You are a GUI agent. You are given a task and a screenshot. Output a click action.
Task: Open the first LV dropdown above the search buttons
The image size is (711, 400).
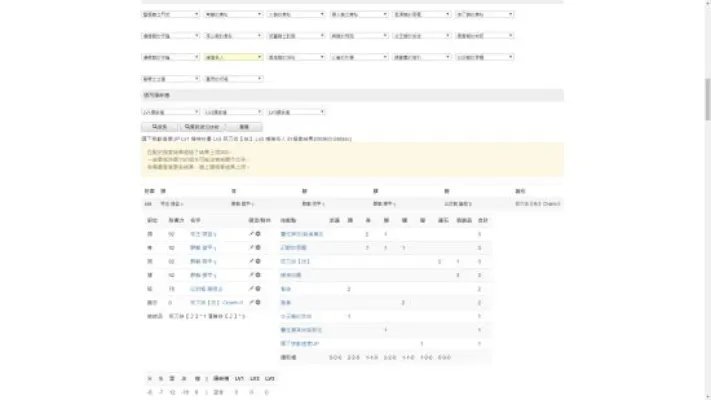point(170,111)
